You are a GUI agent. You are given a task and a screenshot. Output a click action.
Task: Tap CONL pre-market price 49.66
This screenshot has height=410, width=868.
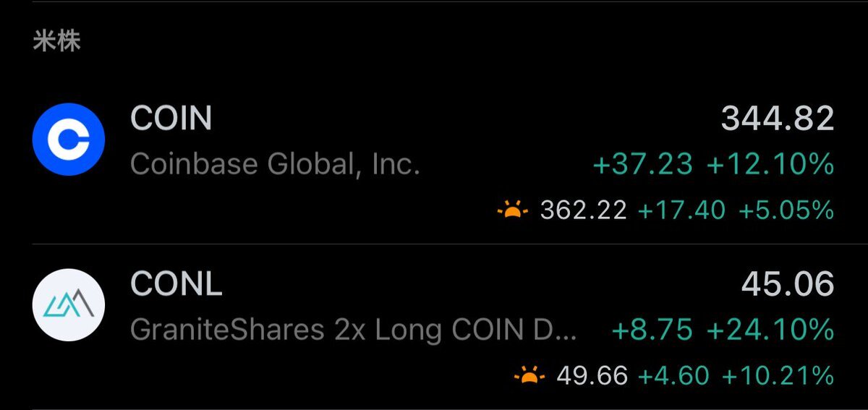(x=592, y=375)
